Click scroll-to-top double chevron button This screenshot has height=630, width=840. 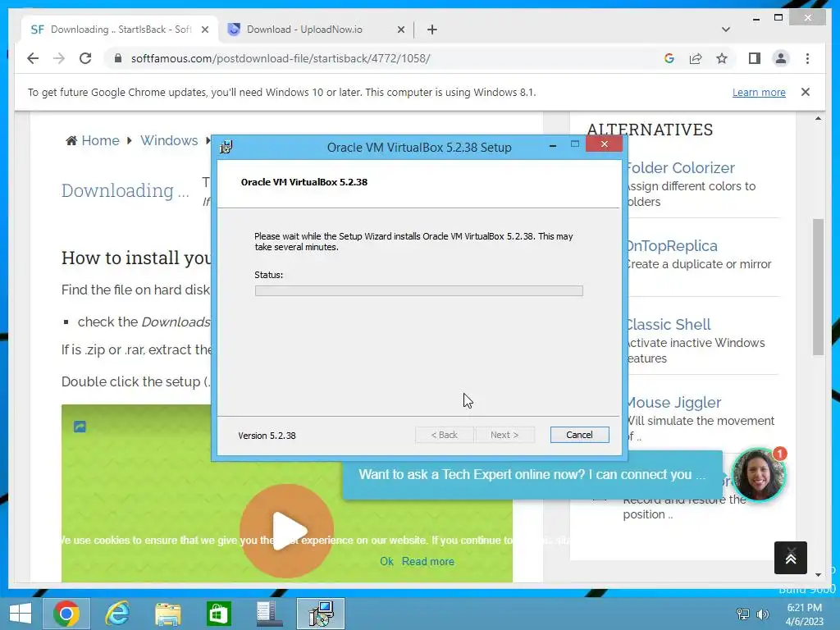[790, 558]
